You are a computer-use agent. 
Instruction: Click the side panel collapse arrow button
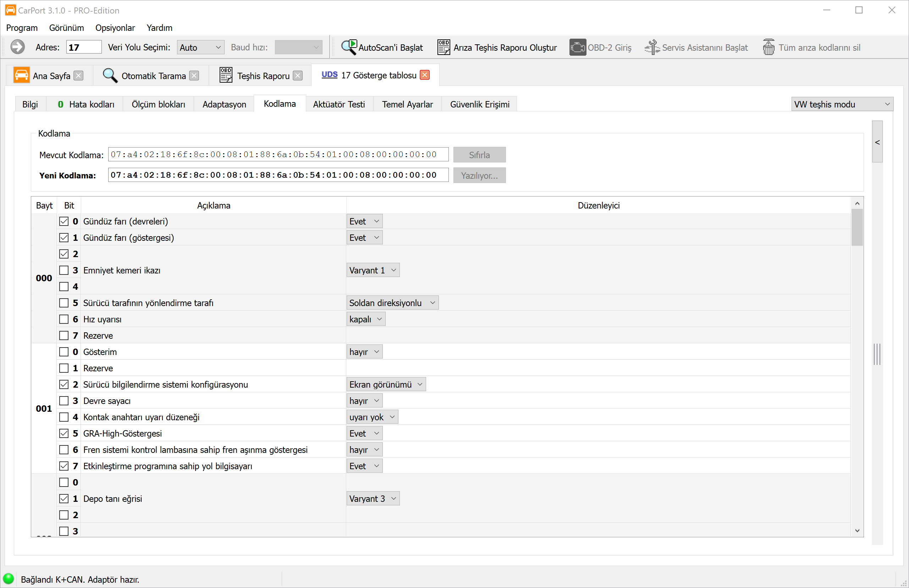pos(877,142)
